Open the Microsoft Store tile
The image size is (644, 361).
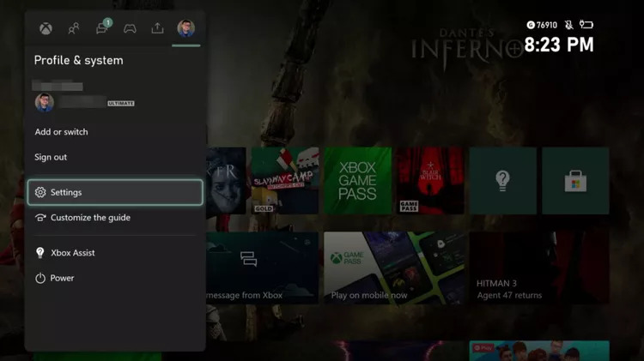click(x=575, y=180)
